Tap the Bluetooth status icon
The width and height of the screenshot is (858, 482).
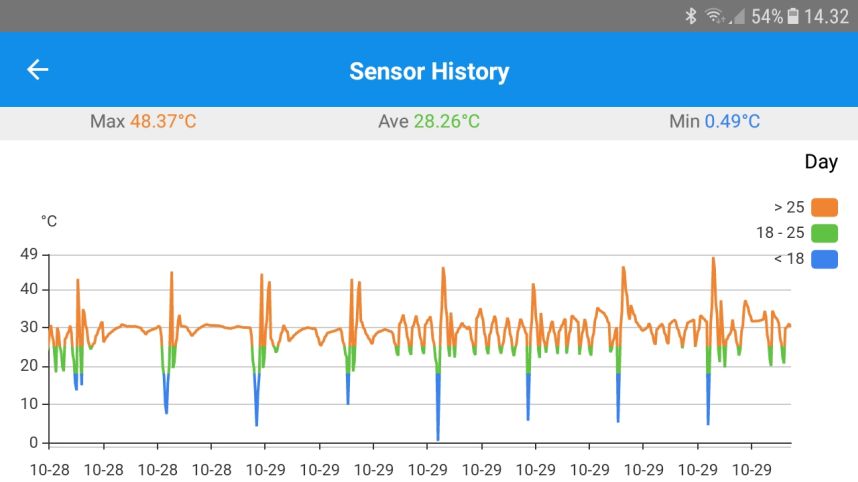[x=690, y=16]
